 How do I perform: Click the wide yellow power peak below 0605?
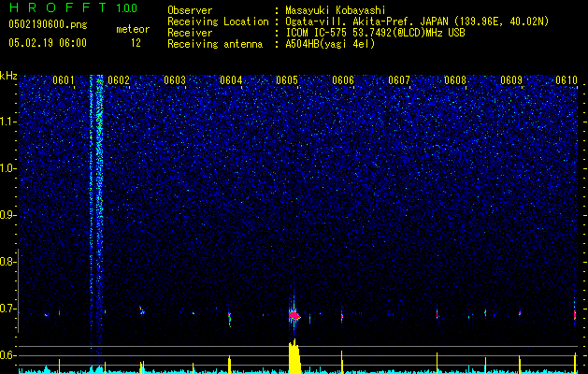click(x=294, y=356)
